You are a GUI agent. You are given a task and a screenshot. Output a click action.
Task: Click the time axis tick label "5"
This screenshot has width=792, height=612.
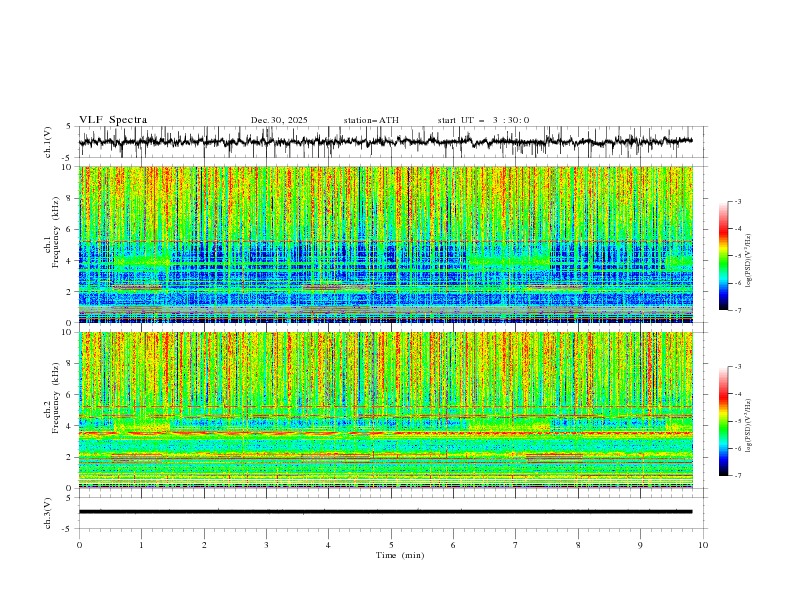pos(391,545)
